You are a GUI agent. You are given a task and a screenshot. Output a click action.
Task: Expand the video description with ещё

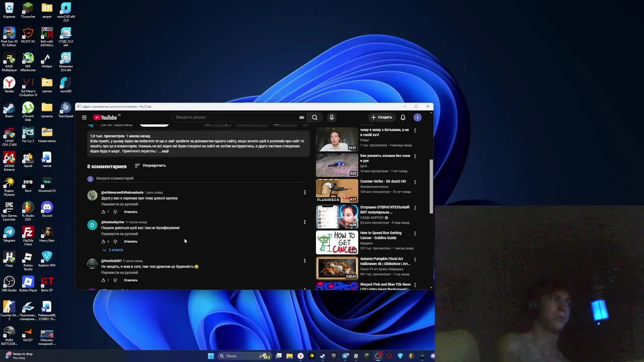click(164, 151)
